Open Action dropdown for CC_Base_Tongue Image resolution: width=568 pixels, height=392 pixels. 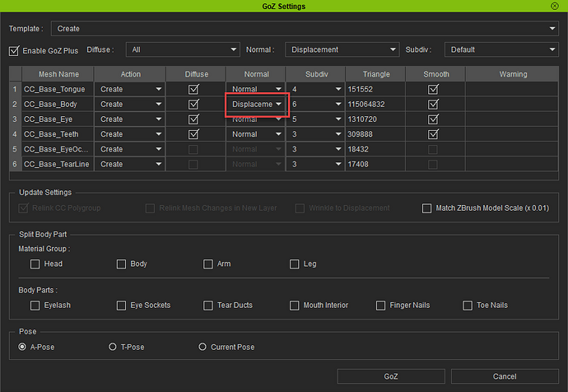pos(130,89)
